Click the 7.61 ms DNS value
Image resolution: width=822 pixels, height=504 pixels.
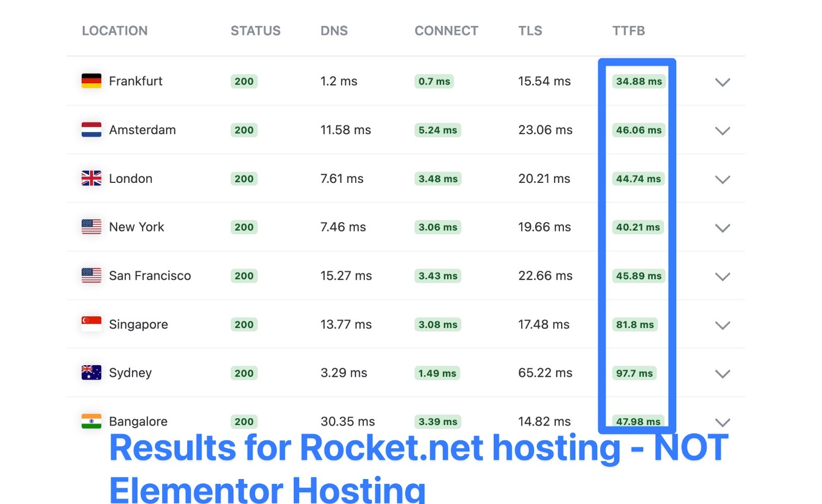point(342,179)
